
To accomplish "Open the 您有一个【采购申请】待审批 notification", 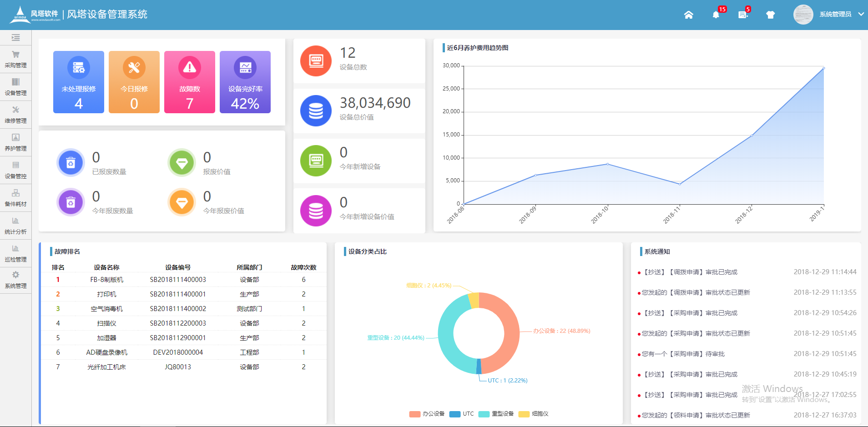I will pyautogui.click(x=683, y=354).
